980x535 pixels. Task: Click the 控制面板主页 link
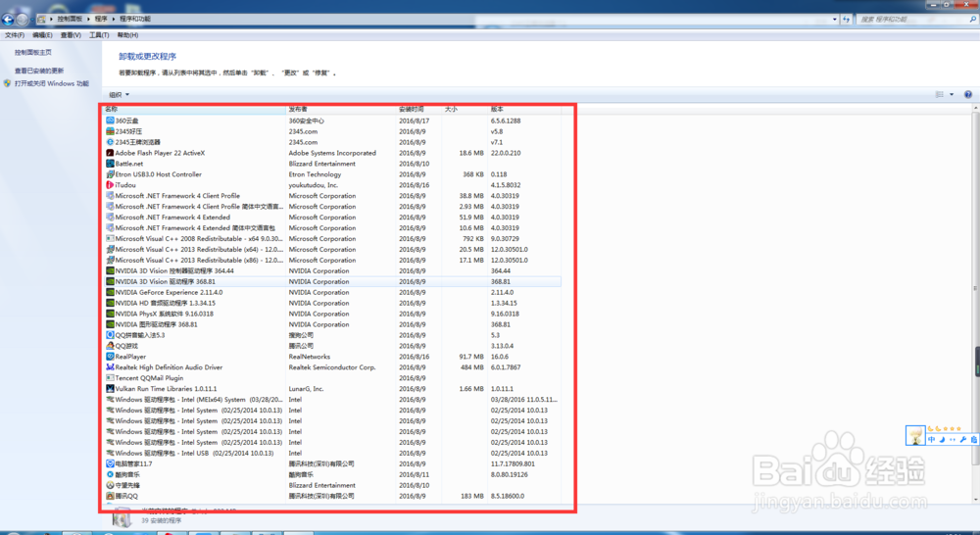33,53
